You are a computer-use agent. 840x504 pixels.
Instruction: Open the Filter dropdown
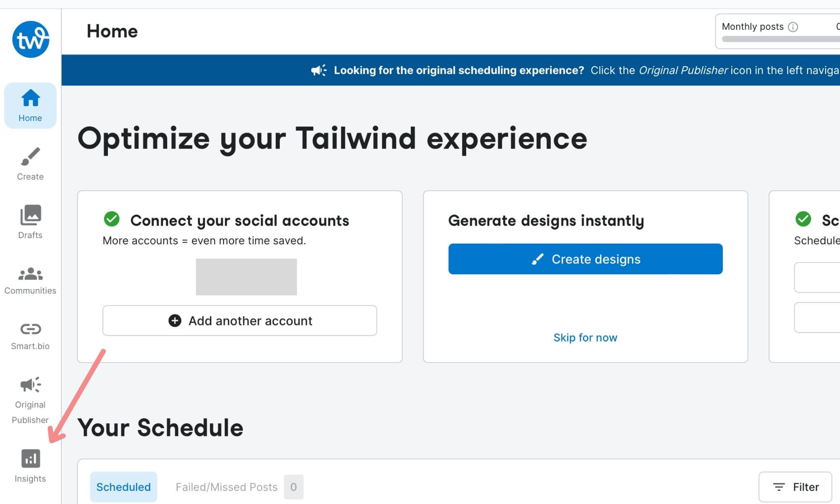click(x=795, y=486)
